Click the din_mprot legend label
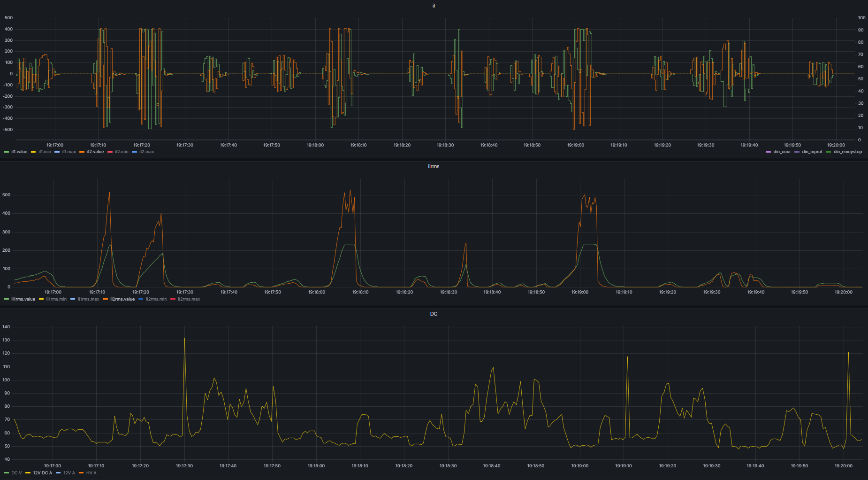This screenshot has height=480, width=868. click(812, 152)
